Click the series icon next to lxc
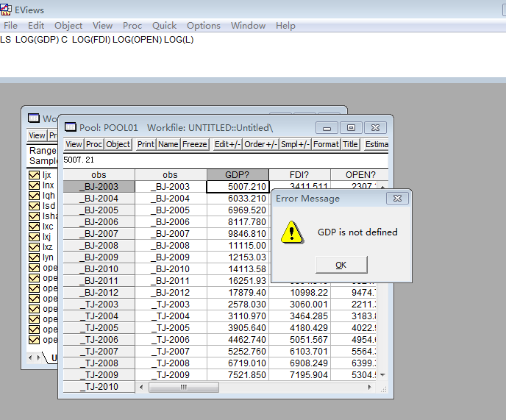506x420 pixels. coord(34,227)
